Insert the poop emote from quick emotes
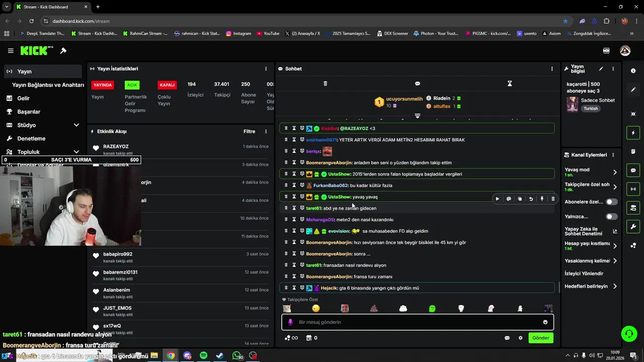 click(374, 309)
